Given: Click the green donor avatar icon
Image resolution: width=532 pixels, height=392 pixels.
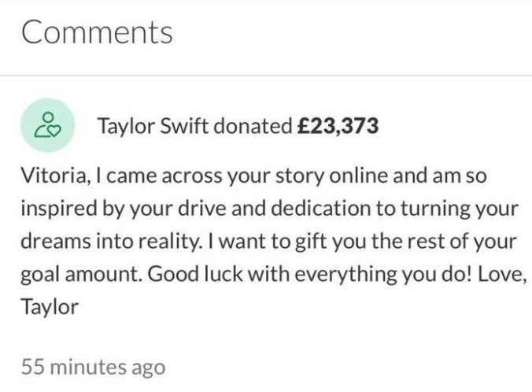Looking at the screenshot, I should pos(46,124).
